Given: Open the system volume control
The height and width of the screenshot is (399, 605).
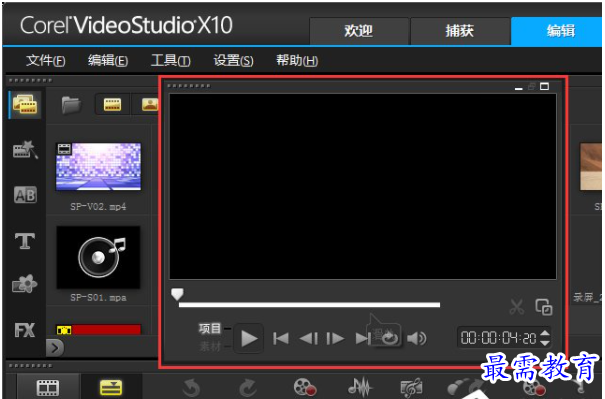Looking at the screenshot, I should point(417,338).
